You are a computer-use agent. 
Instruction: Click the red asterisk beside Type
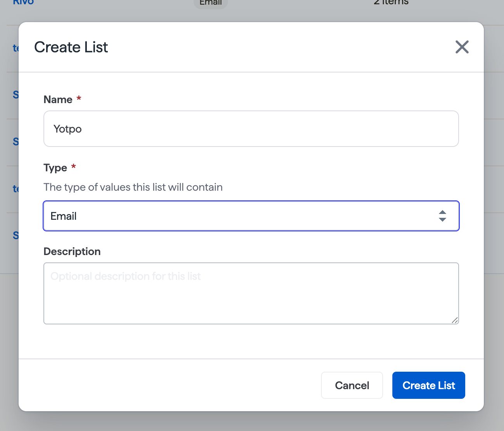[73, 167]
